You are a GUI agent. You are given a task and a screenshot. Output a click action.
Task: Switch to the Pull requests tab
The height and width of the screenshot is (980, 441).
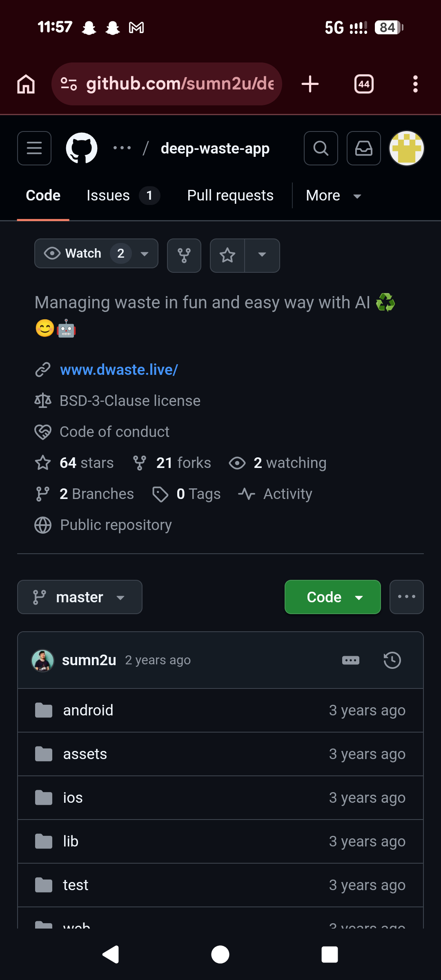pos(230,196)
